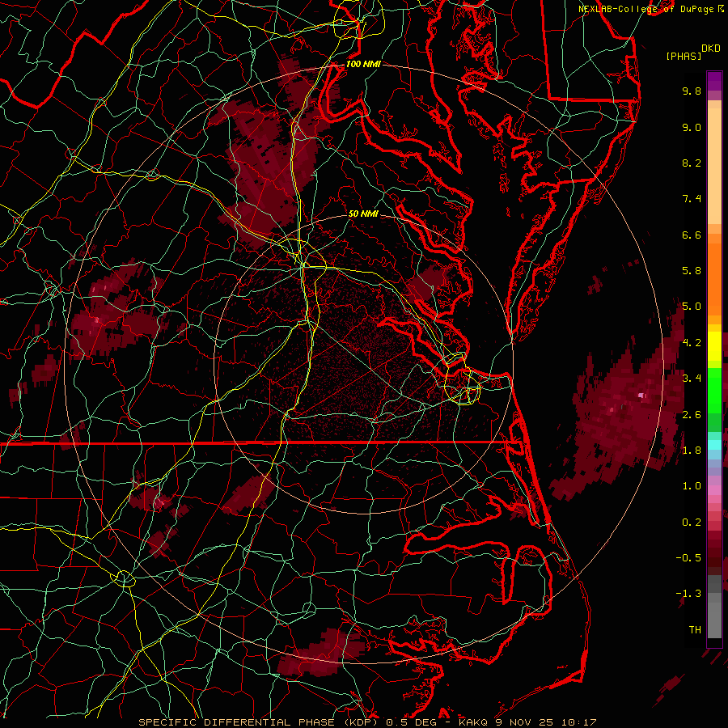728x728 pixels.
Task: Click the -0.5 scale value
Action: 688,558
